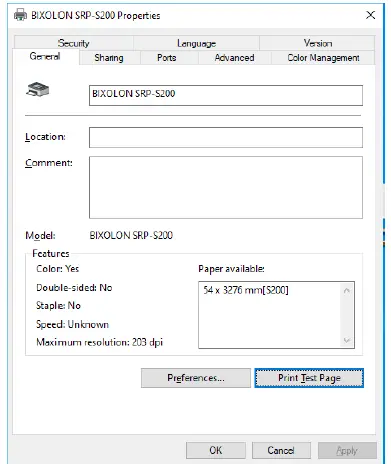Click the printer icon in the title bar

20,15
